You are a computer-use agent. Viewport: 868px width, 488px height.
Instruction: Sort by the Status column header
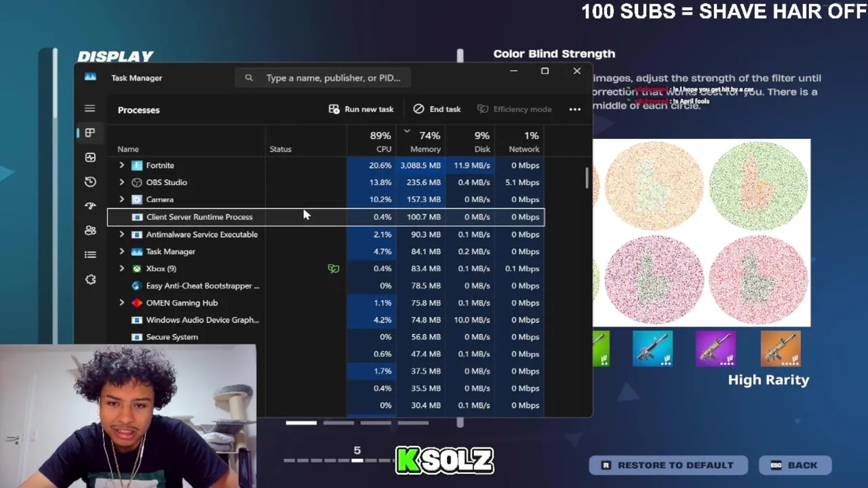pyautogui.click(x=306, y=142)
